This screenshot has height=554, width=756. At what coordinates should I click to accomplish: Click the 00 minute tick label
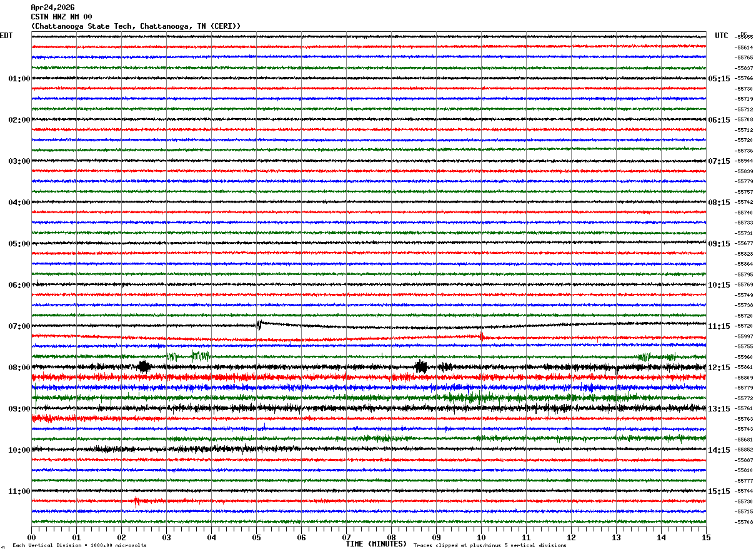[x=31, y=537]
